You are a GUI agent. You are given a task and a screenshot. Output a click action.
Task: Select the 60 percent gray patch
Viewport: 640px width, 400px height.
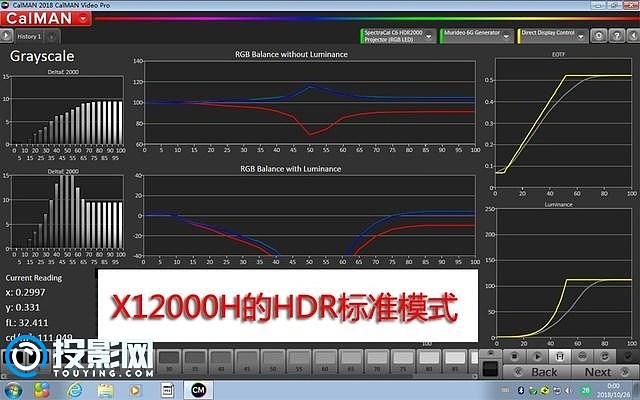click(325, 361)
